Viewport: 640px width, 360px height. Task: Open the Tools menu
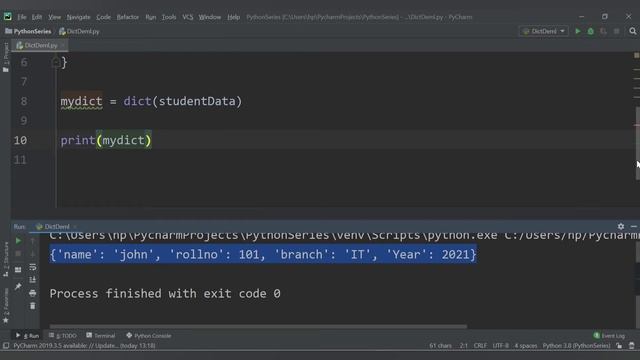pyautogui.click(x=169, y=17)
